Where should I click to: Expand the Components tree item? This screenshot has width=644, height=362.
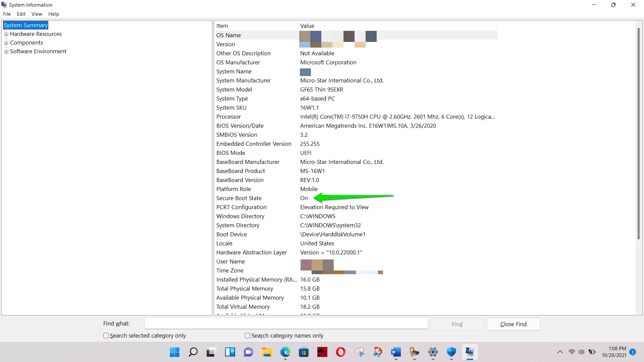pyautogui.click(x=6, y=43)
